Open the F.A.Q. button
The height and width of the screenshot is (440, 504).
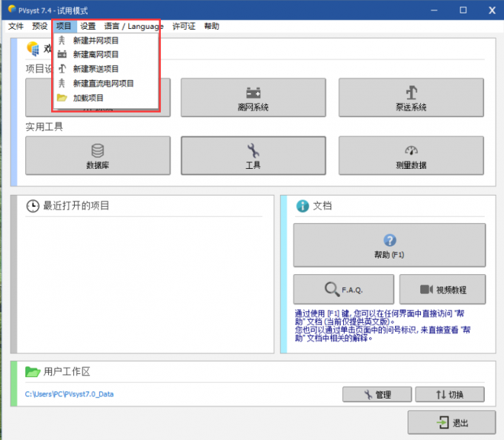(344, 289)
